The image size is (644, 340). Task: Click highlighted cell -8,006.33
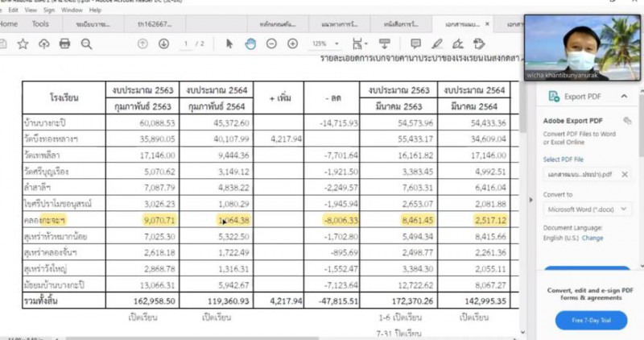pos(341,220)
